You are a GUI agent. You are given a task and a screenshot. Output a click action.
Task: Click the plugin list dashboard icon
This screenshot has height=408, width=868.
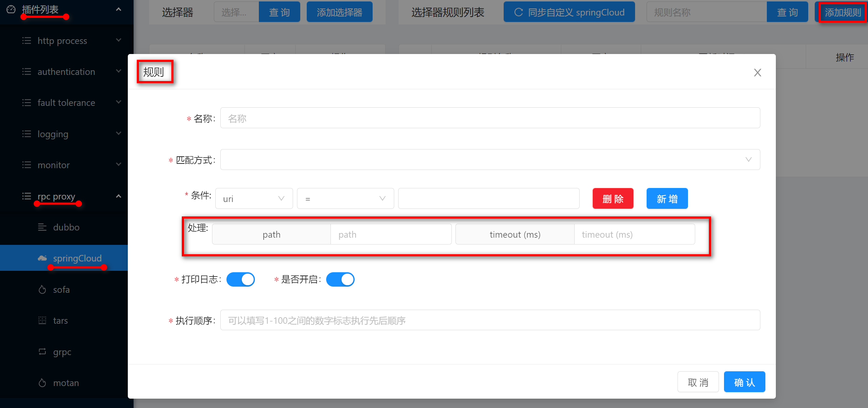click(x=11, y=9)
